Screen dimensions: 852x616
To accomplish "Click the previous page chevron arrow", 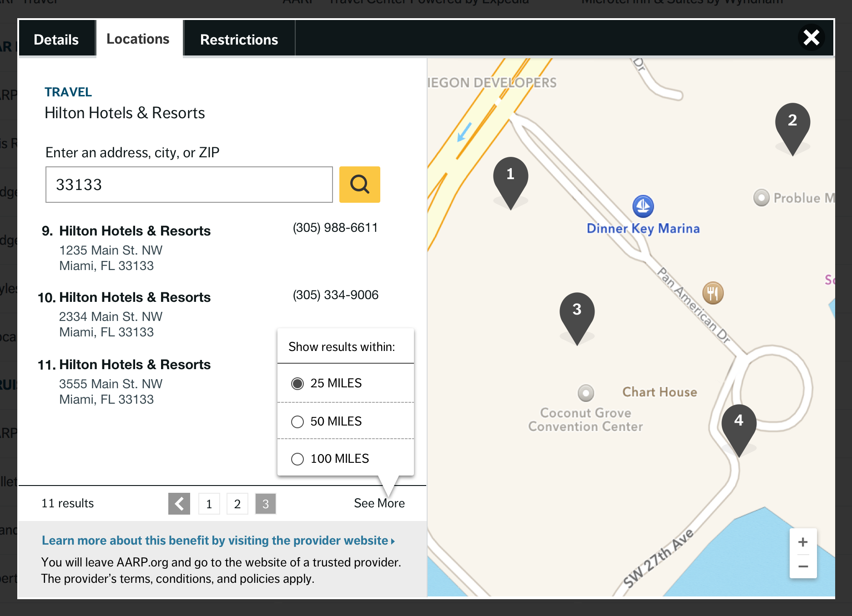I will [x=179, y=503].
